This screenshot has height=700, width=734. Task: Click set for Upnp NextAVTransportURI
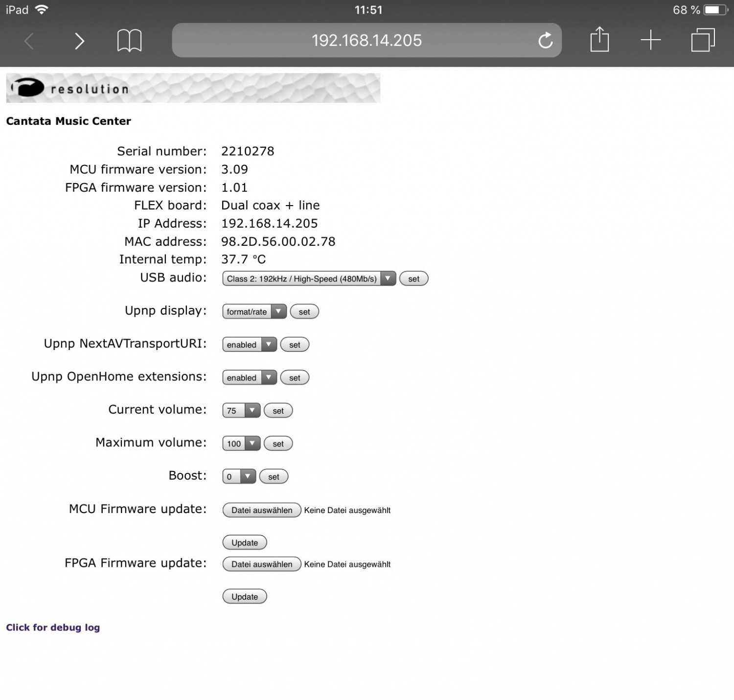[x=295, y=345]
